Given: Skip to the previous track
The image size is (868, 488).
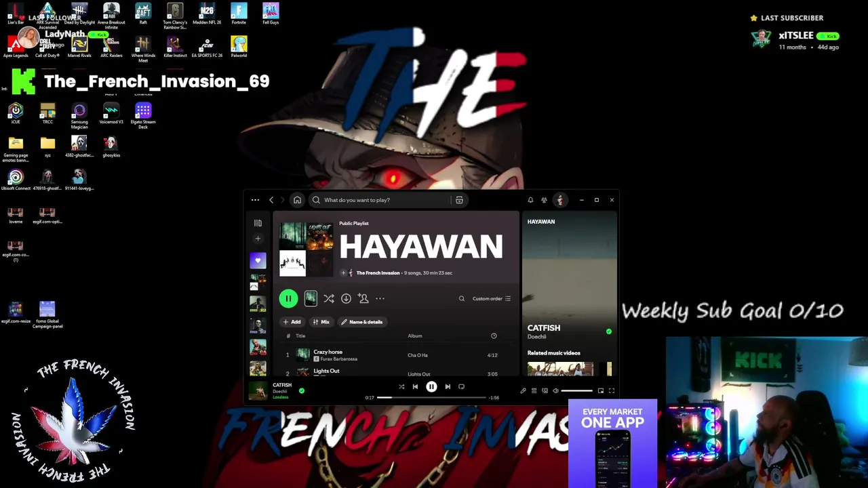Looking at the screenshot, I should [415, 386].
